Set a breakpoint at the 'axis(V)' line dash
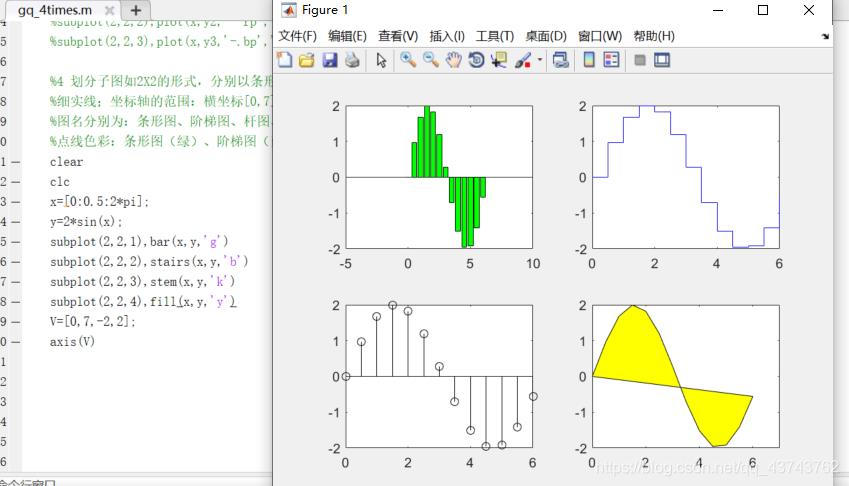 tap(16, 342)
